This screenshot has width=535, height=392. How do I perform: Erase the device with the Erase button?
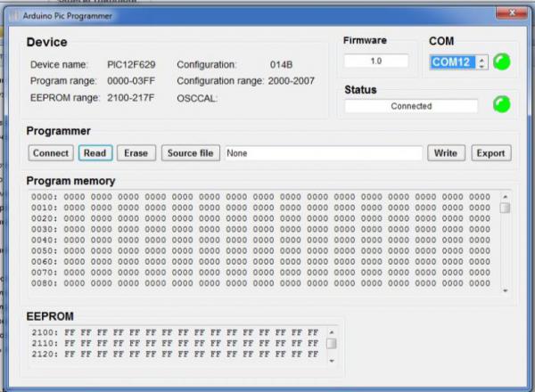(x=136, y=153)
